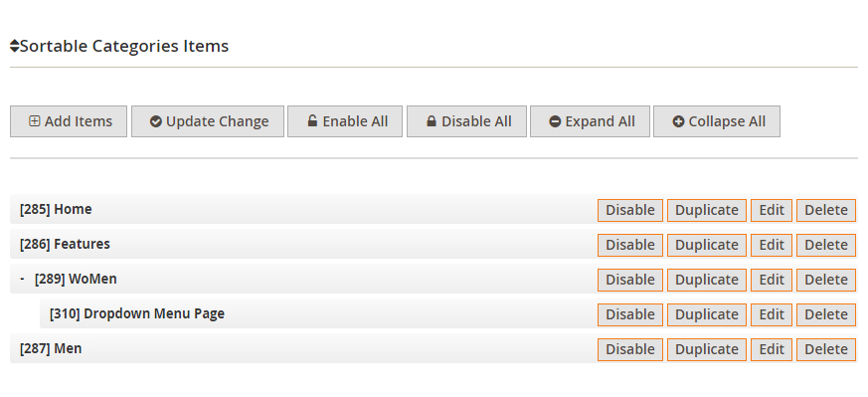Click the sort arrows icon beside Sortable Categories Items
This screenshot has height=397, width=868.
(x=14, y=46)
